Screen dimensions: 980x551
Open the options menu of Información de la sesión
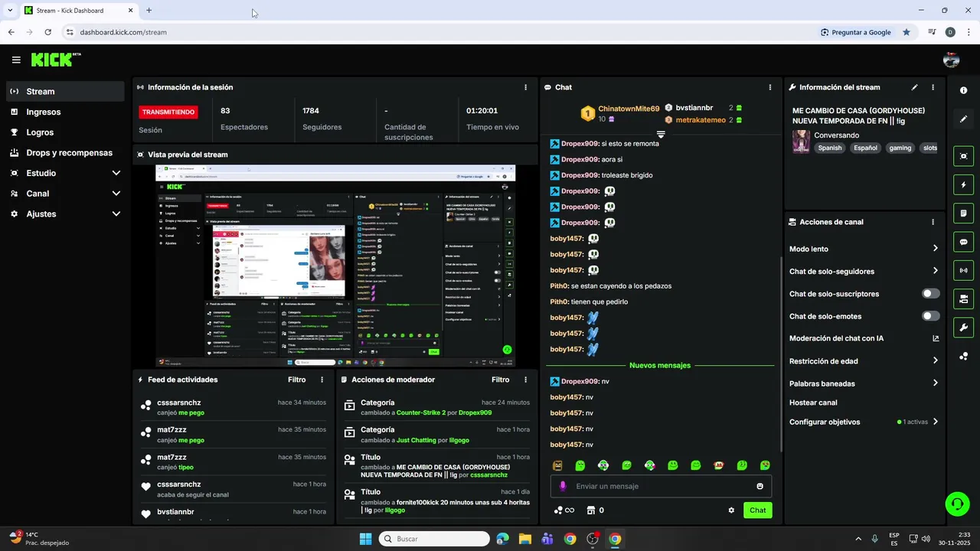coord(525,87)
